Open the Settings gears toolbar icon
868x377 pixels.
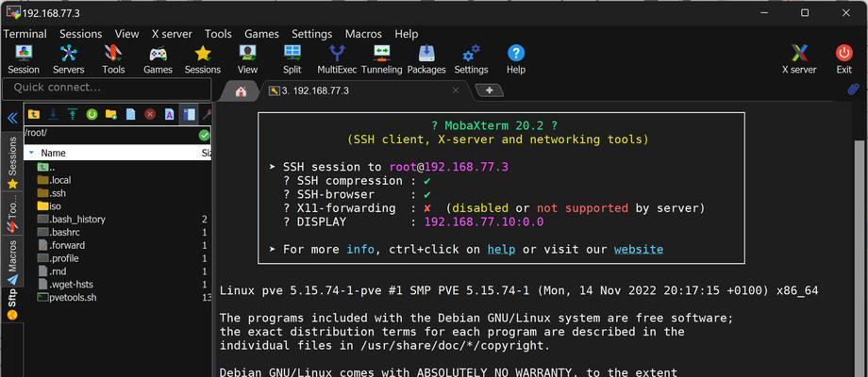pyautogui.click(x=471, y=59)
